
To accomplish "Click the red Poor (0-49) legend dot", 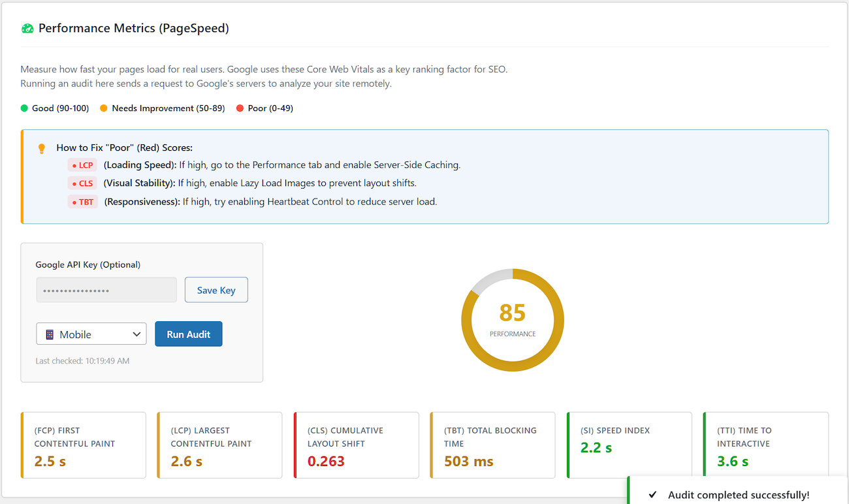I will [241, 108].
